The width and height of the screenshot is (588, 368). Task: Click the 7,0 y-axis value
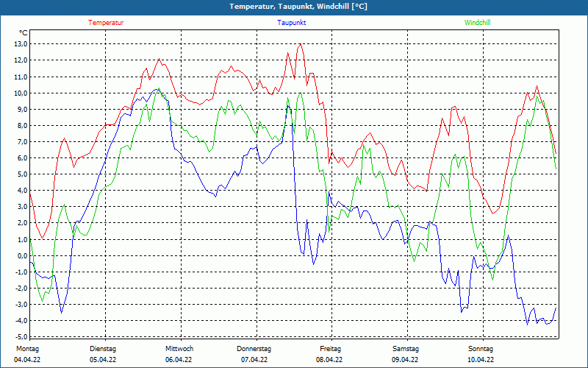click(23, 141)
